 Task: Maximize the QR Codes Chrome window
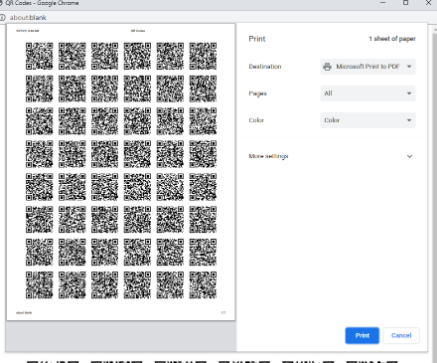coord(406,3)
